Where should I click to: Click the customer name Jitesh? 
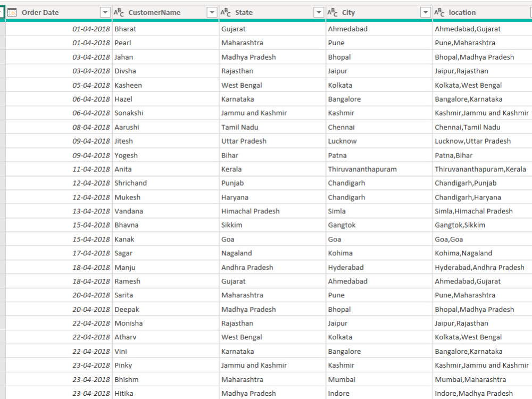click(x=123, y=141)
